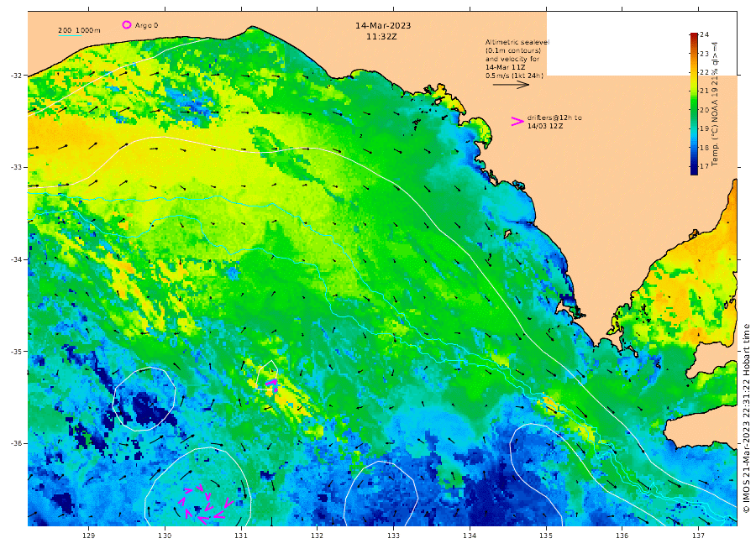Click the latitude label '-35'
Image resolution: width=756 pixels, height=554 pixels.
click(x=17, y=351)
